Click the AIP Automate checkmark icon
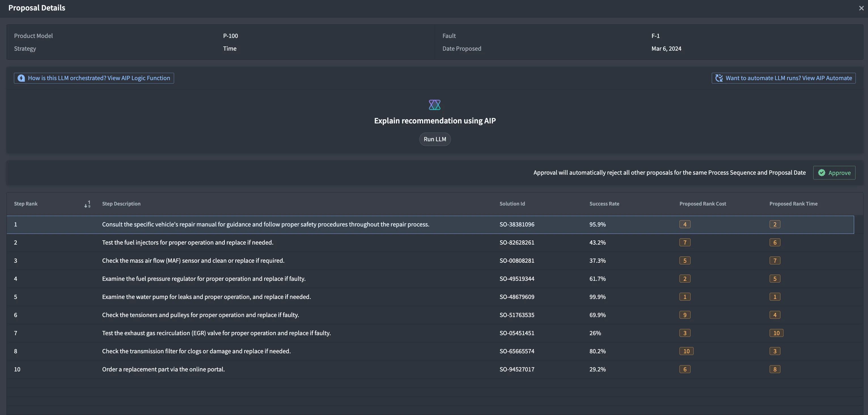The height and width of the screenshot is (415, 868). tap(719, 78)
